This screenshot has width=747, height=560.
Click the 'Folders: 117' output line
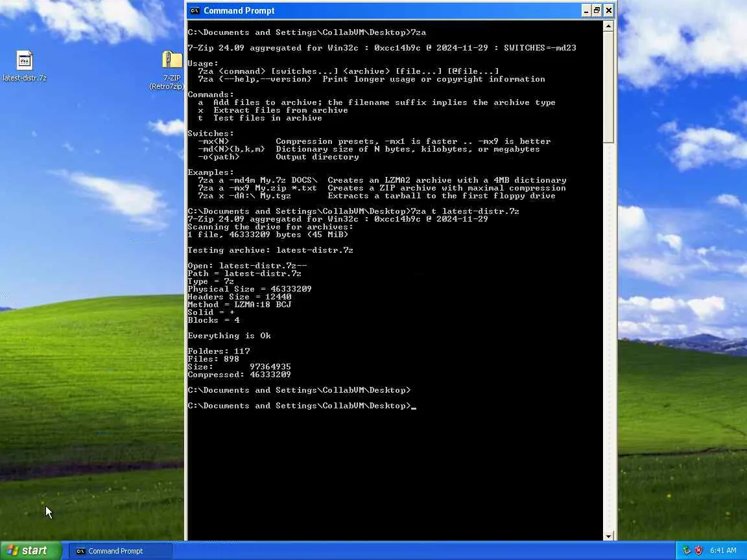tap(219, 351)
